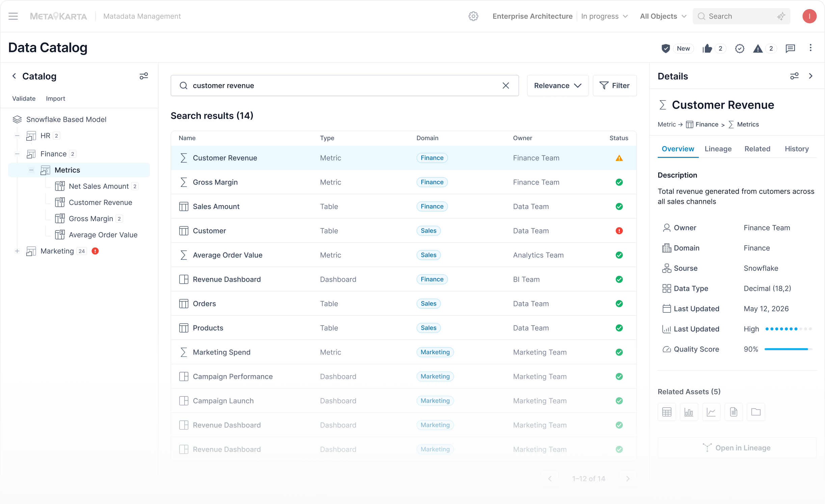Expand the Marketing tree node
This screenshot has width=825, height=504.
point(17,251)
